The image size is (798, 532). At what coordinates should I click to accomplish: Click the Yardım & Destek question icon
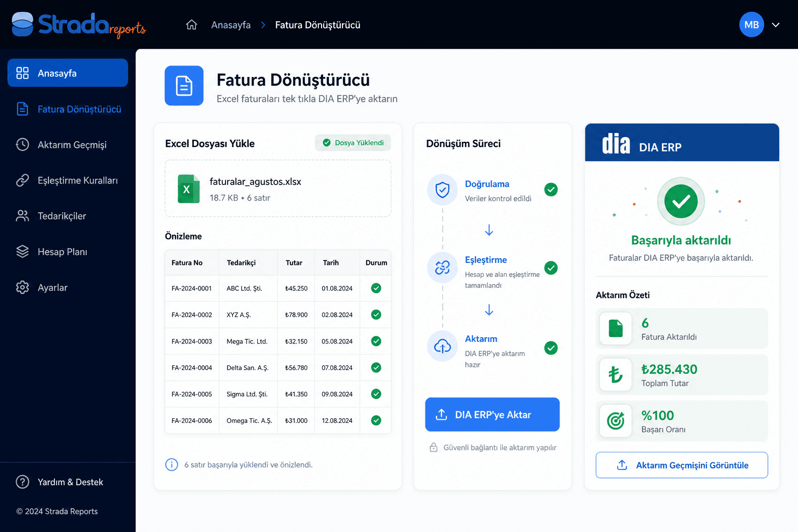point(22,482)
